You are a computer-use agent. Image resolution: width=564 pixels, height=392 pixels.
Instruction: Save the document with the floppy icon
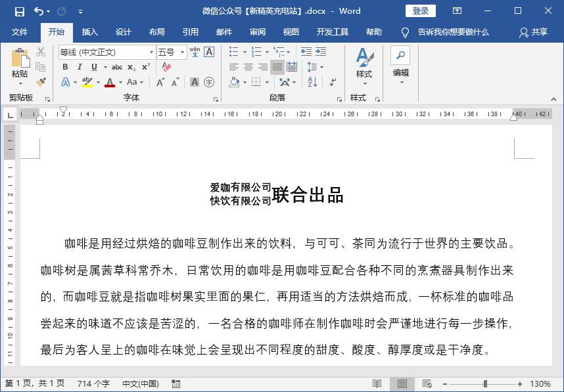[20, 12]
